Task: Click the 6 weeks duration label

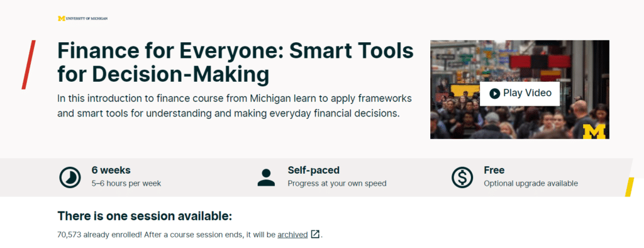Action: click(x=111, y=170)
